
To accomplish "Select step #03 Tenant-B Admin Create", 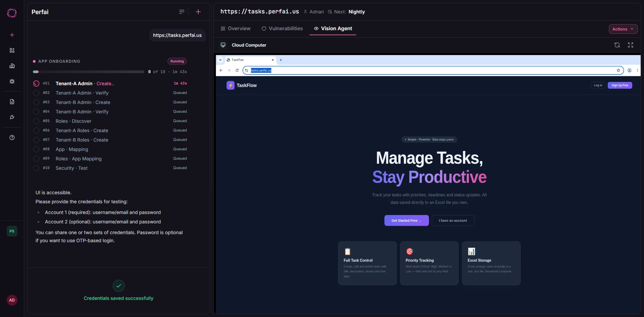I will pos(110,102).
